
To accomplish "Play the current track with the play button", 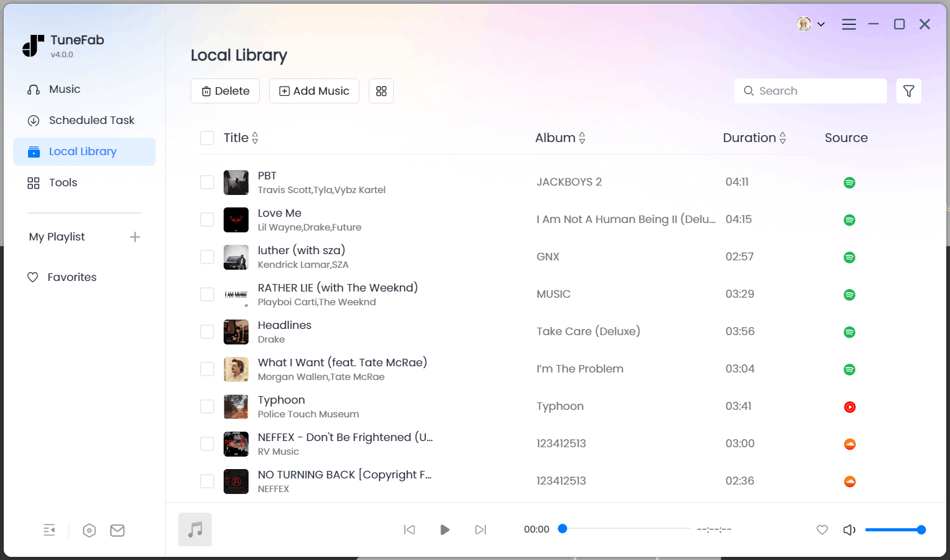I will click(444, 529).
